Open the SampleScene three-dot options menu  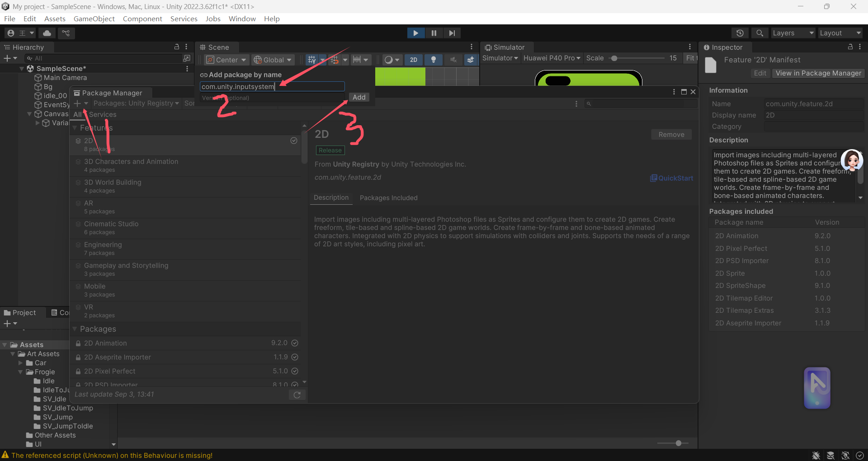(187, 69)
